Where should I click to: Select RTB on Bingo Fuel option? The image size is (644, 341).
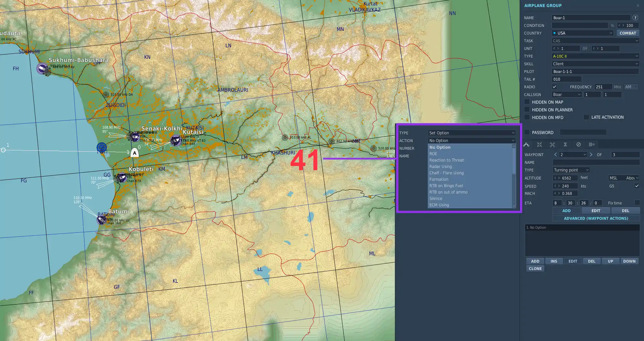[470, 186]
